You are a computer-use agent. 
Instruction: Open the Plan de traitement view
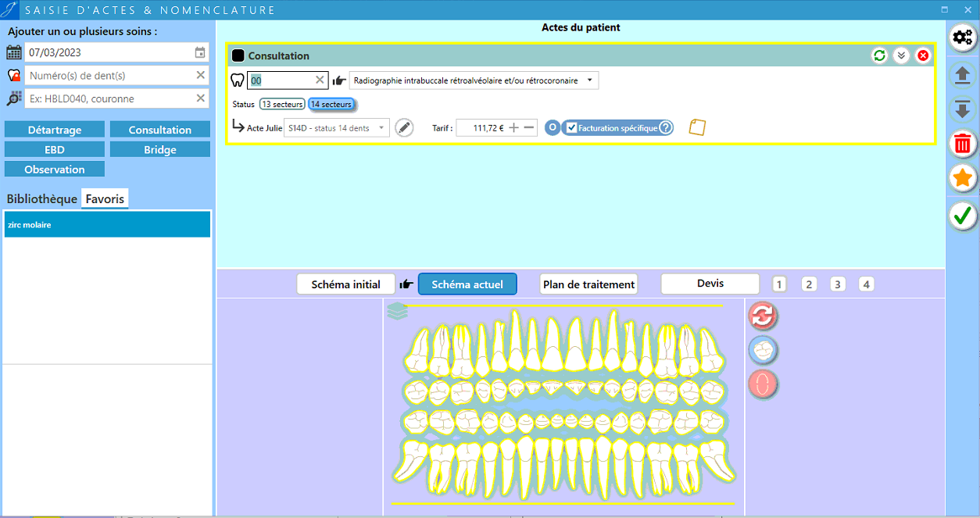[x=588, y=284]
